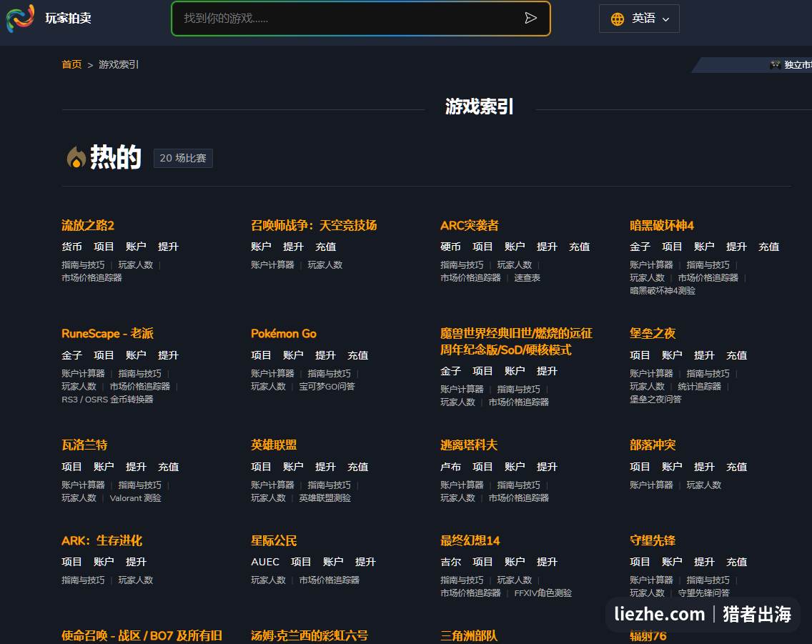
Task: Open 指南与技巧 under ARK：生存进化
Action: 83,580
